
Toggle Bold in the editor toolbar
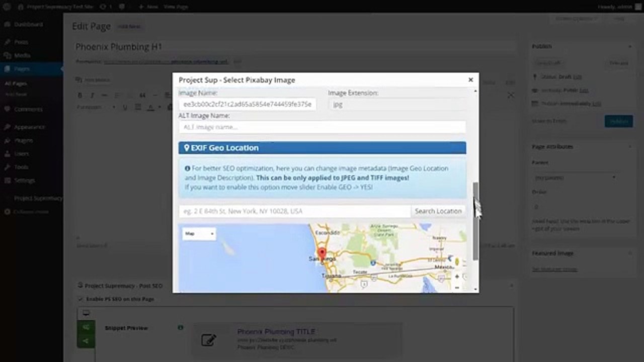point(79,95)
